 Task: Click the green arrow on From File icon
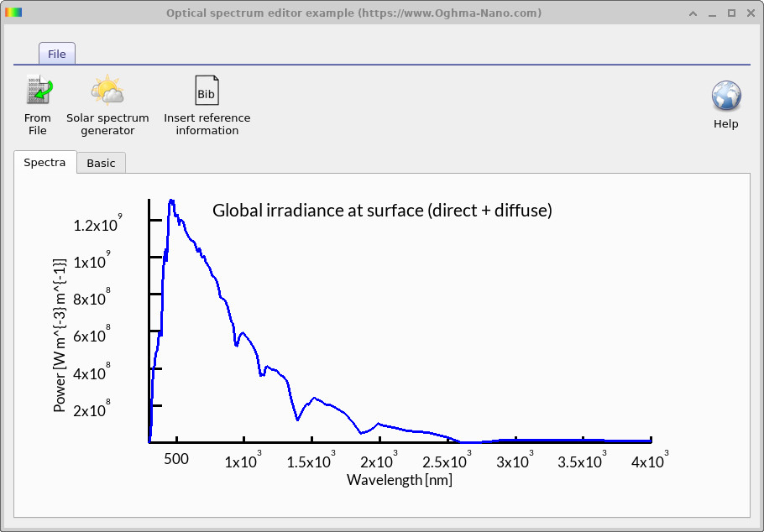coord(44,94)
